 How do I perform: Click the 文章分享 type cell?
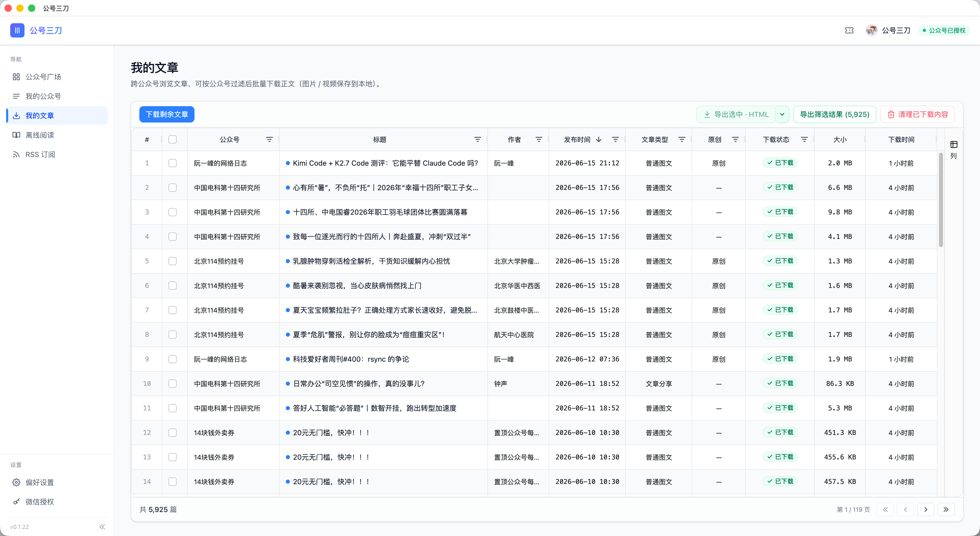coord(658,383)
